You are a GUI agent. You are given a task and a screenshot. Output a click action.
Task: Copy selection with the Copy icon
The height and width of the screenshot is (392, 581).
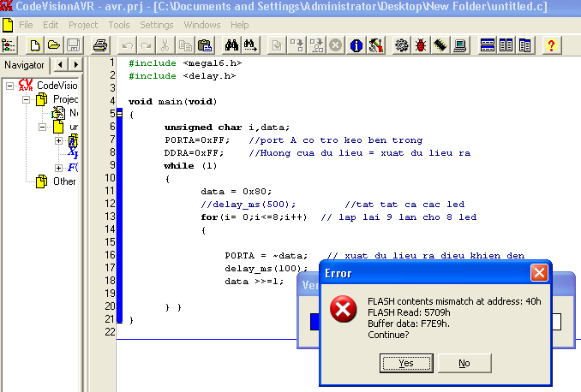click(x=185, y=45)
